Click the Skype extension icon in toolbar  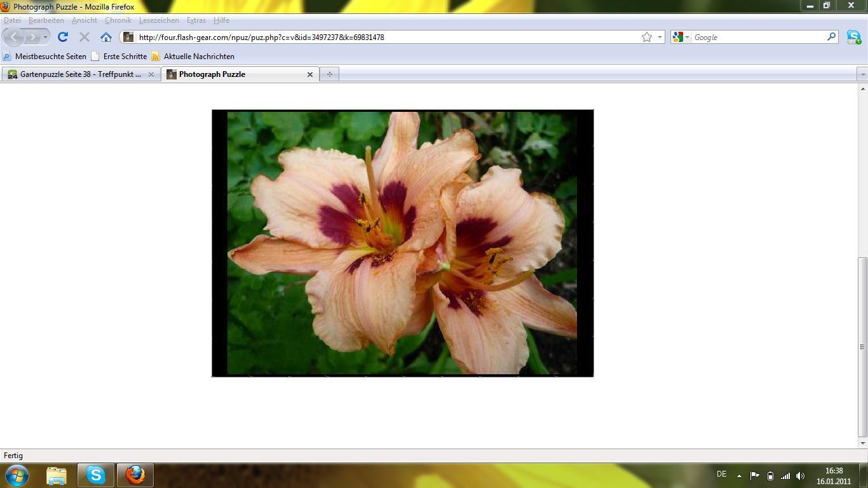(x=853, y=37)
